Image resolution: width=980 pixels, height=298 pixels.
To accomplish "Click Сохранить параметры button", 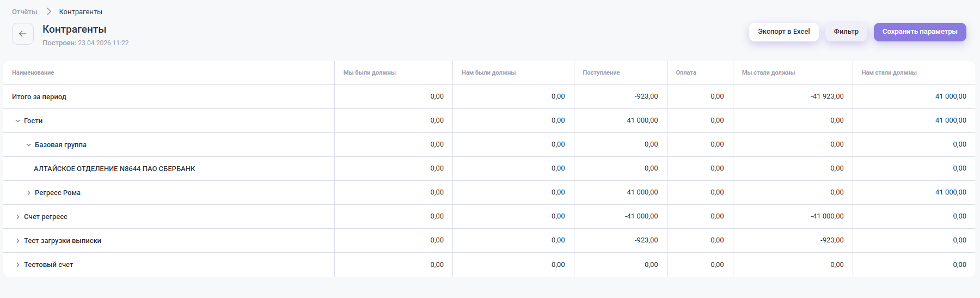I will pyautogui.click(x=920, y=32).
